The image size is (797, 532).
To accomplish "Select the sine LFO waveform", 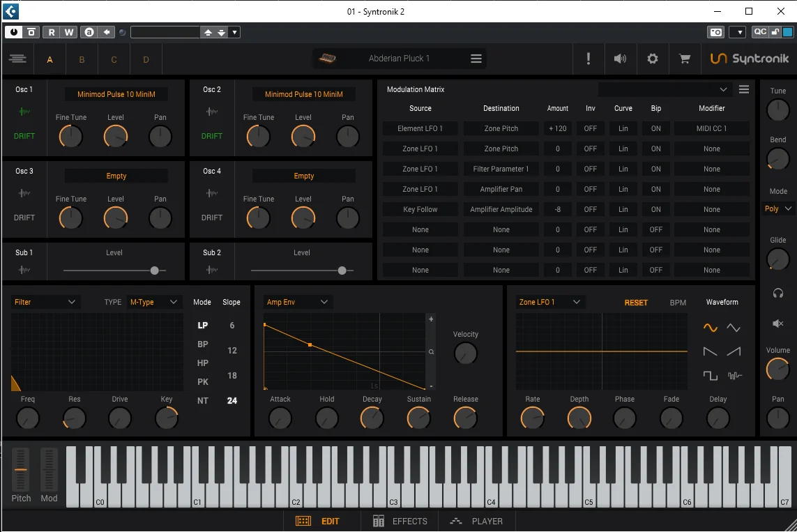I will pos(710,328).
